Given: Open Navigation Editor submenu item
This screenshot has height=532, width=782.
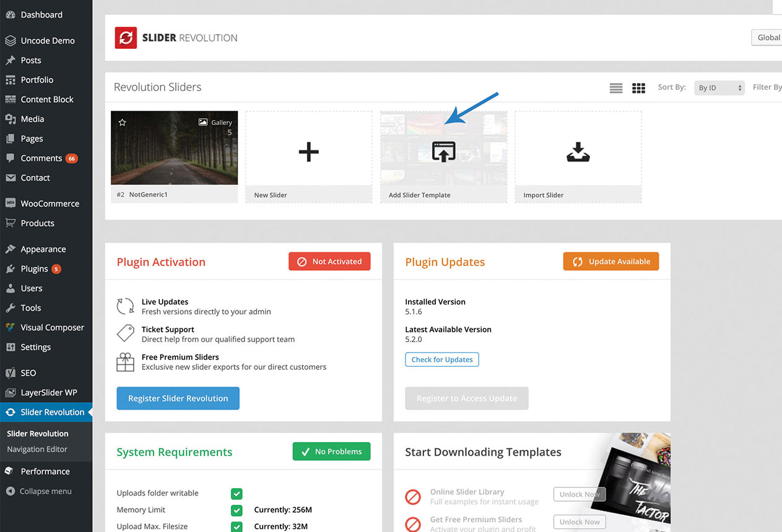Looking at the screenshot, I should (37, 450).
